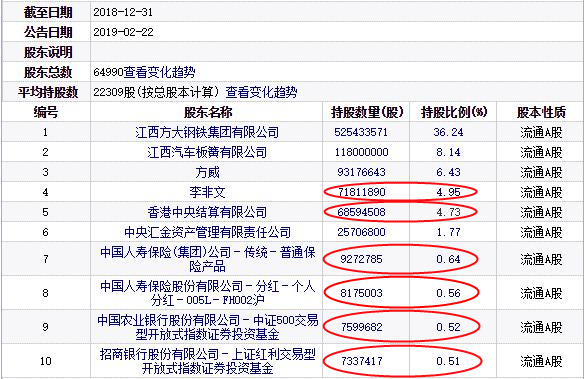
Task: Select the 2019-02-22 announcement date
Action: pos(123,32)
